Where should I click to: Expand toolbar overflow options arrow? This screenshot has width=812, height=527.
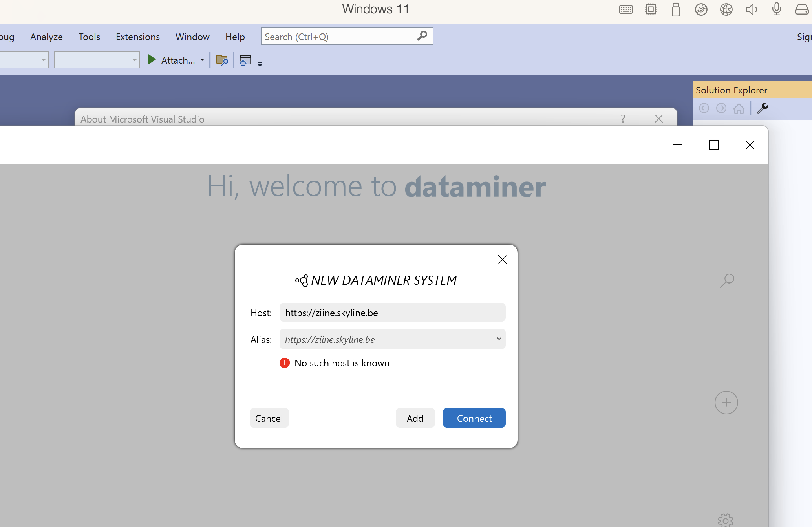click(x=260, y=64)
